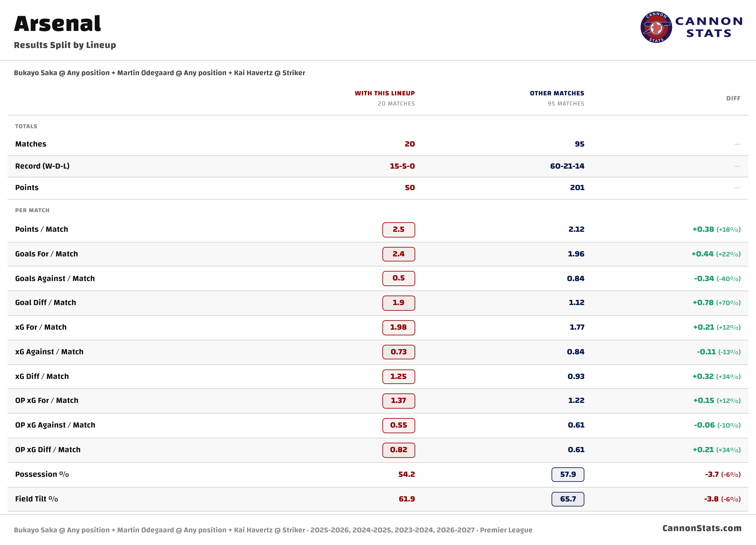Image resolution: width=756 pixels, height=545 pixels.
Task: Click the highlighted "57.9" possession value
Action: click(x=568, y=475)
